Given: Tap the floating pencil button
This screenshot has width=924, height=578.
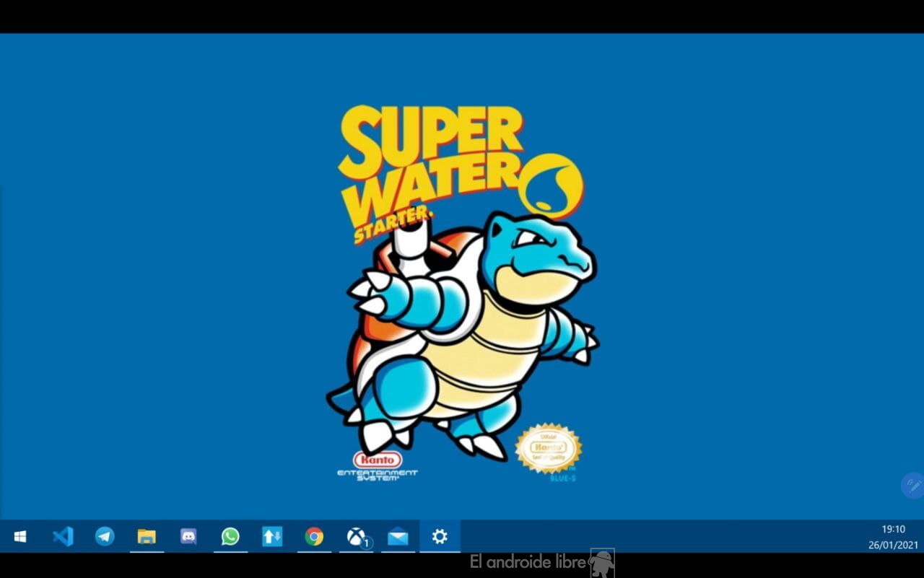Looking at the screenshot, I should pyautogui.click(x=913, y=486).
